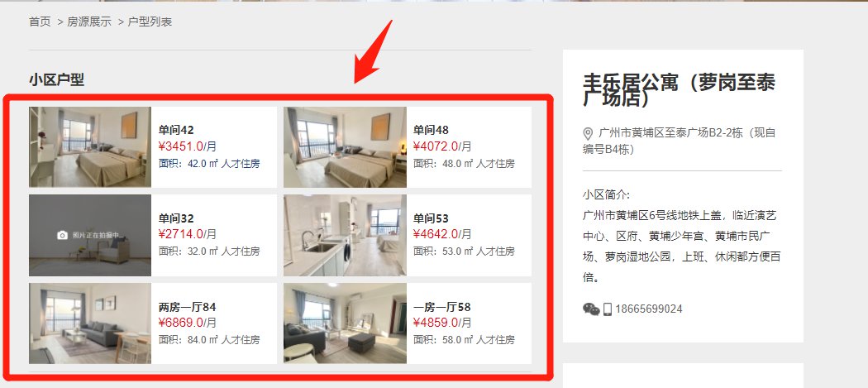Select the 两房一厅84 listing title
This screenshot has height=388, width=868.
187,307
